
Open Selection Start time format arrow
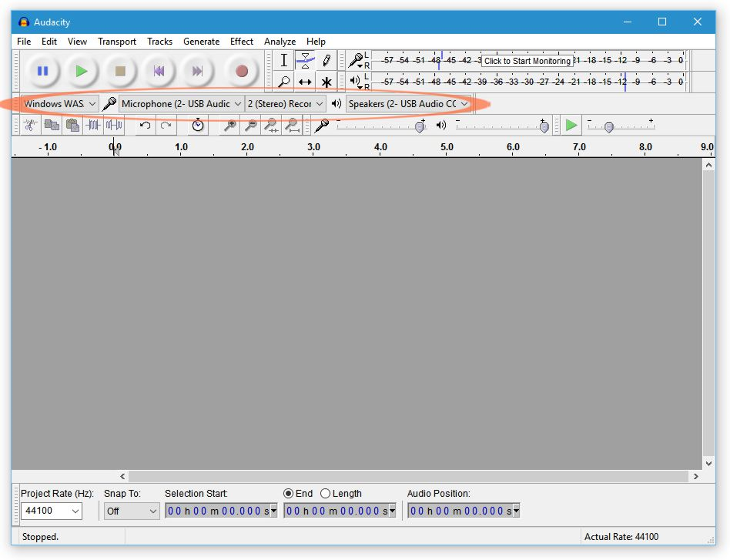[x=274, y=511]
